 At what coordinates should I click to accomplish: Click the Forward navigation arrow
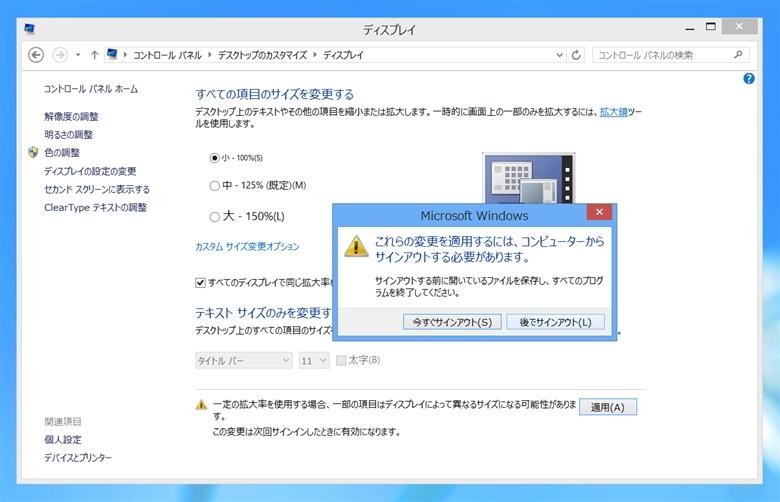pos(60,55)
